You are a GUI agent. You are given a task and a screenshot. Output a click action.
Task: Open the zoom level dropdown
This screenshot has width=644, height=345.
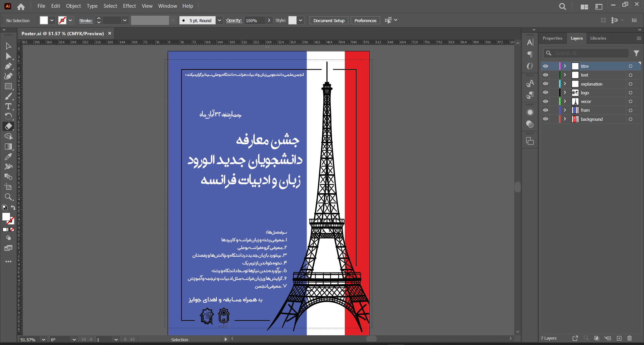(x=44, y=340)
